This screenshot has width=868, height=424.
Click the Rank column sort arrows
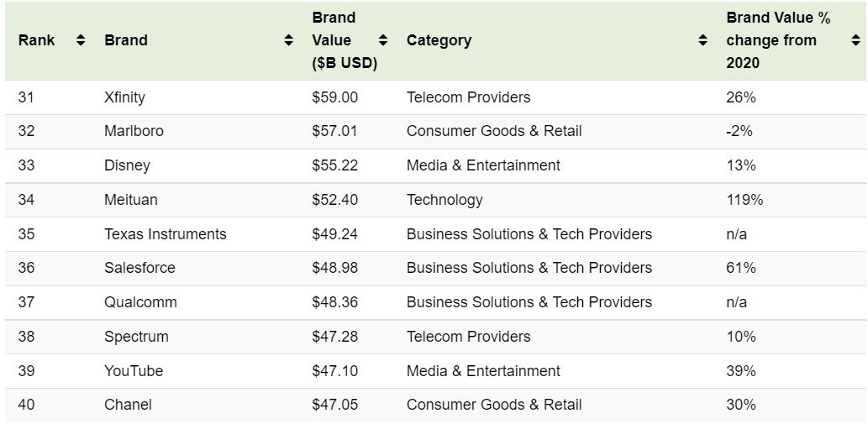click(x=81, y=40)
